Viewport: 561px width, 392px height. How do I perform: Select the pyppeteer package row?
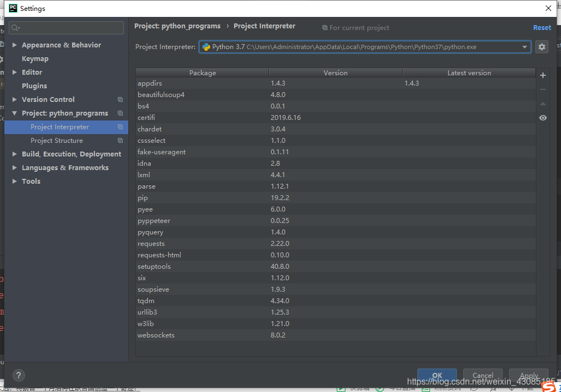click(336, 220)
